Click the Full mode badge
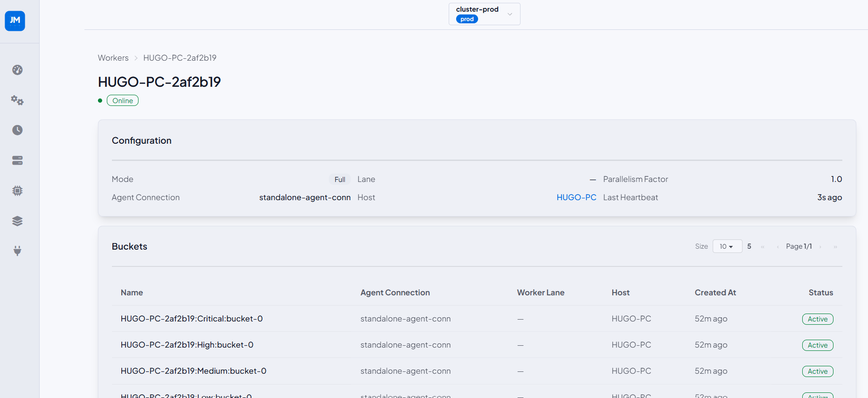Screen dimensions: 868x398 pos(340,180)
